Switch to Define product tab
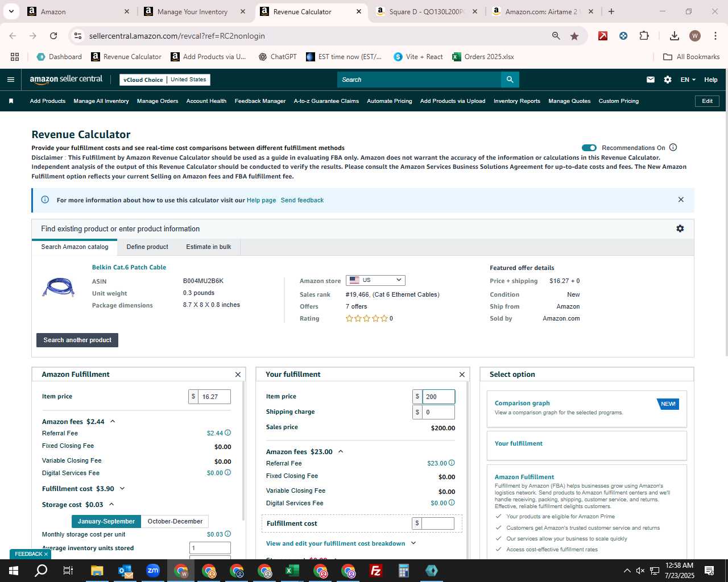 pos(147,247)
